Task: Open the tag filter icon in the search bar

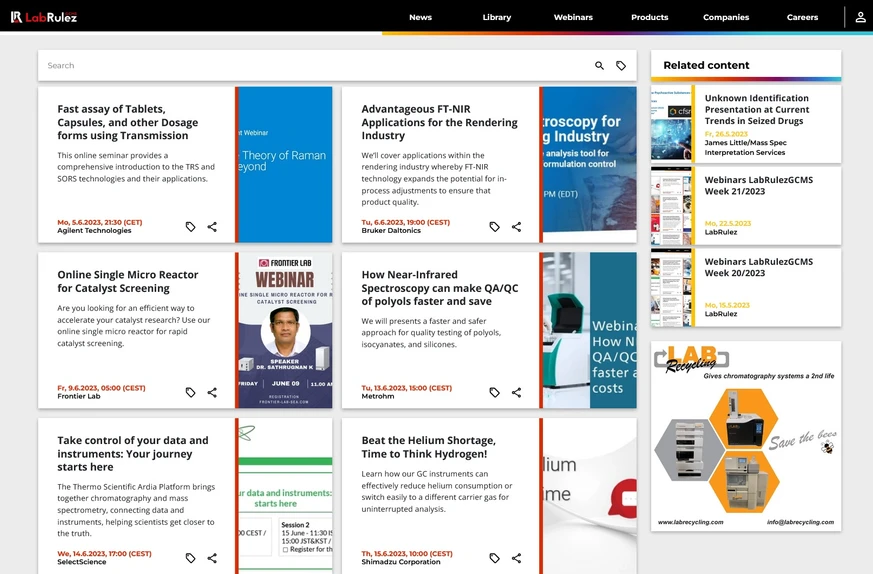Action: 621,66
